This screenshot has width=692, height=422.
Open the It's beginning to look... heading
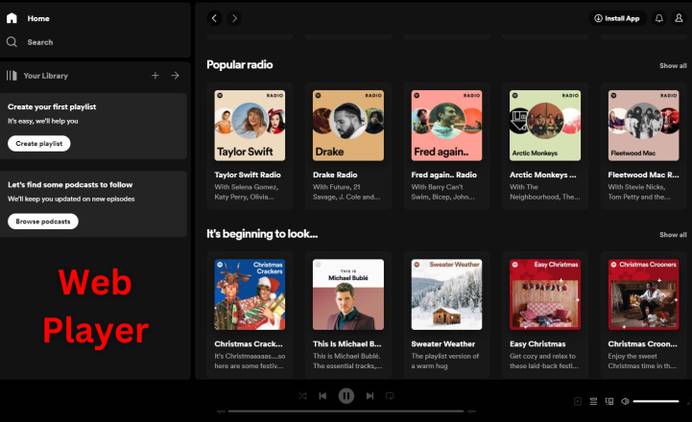click(262, 234)
